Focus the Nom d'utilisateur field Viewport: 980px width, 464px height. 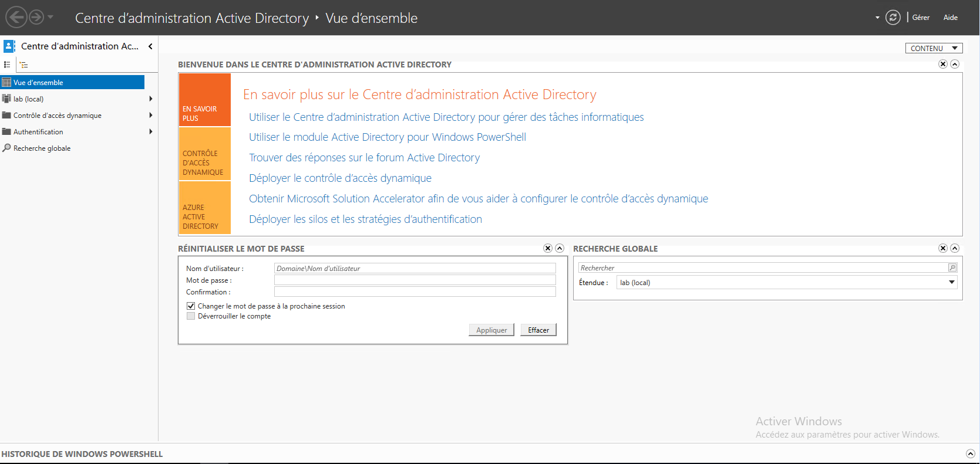tap(415, 268)
